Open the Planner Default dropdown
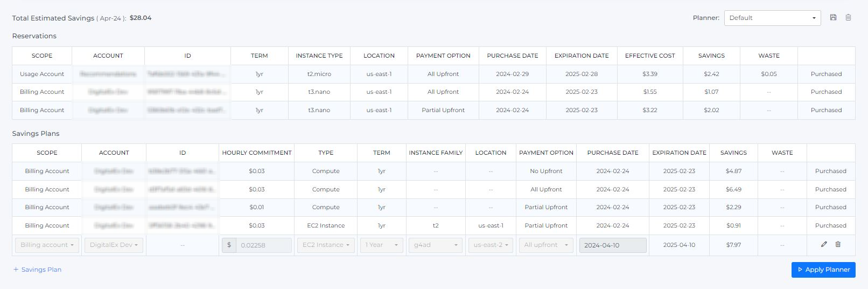This screenshot has width=868, height=289. (772, 18)
